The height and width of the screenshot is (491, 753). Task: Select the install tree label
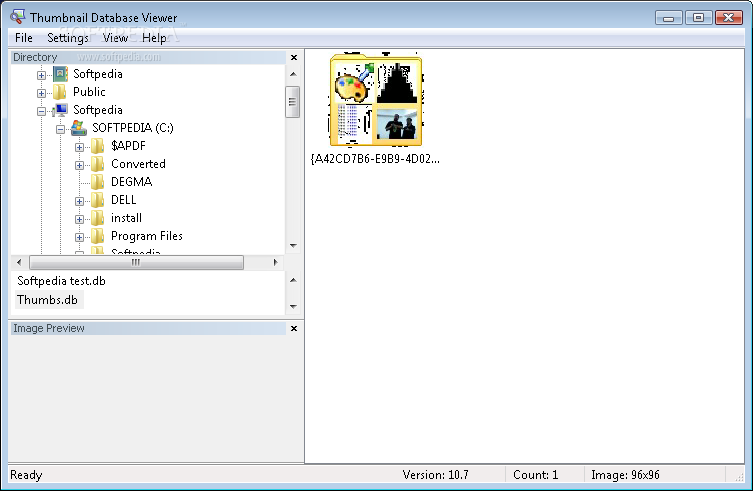[x=126, y=218]
